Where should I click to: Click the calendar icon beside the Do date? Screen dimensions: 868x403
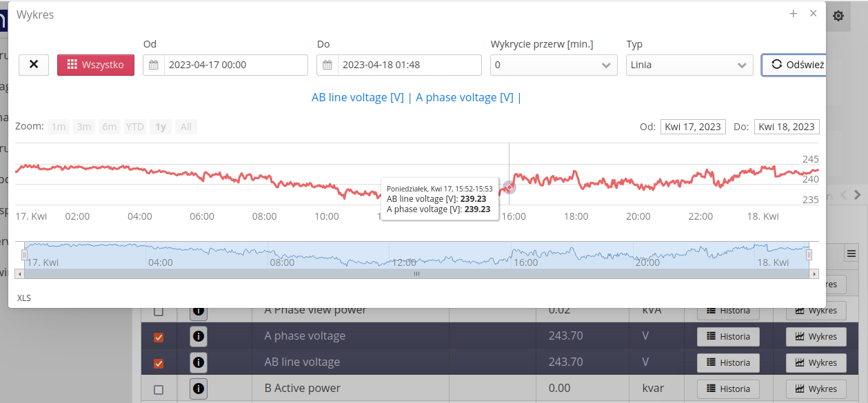tap(327, 65)
